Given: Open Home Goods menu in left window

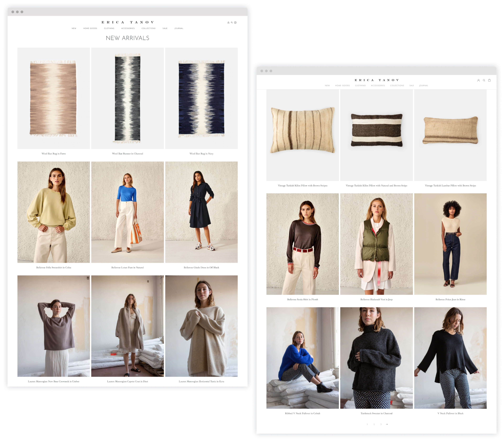Looking at the screenshot, I should pos(90,28).
